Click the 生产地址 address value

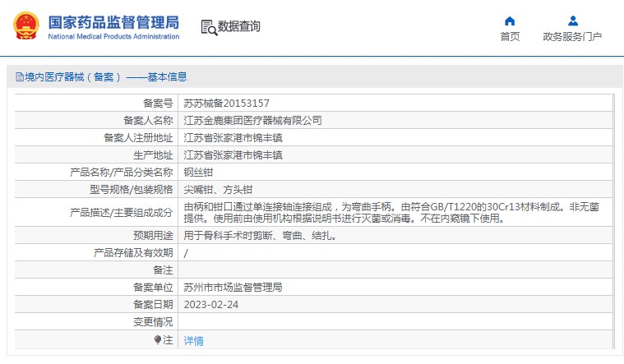233,155
